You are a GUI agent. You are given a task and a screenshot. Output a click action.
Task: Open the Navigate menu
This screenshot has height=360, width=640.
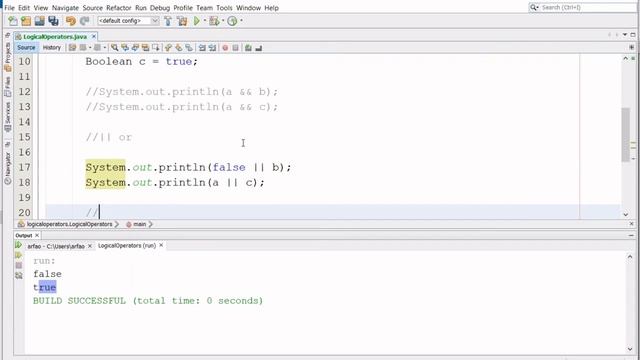(65, 8)
